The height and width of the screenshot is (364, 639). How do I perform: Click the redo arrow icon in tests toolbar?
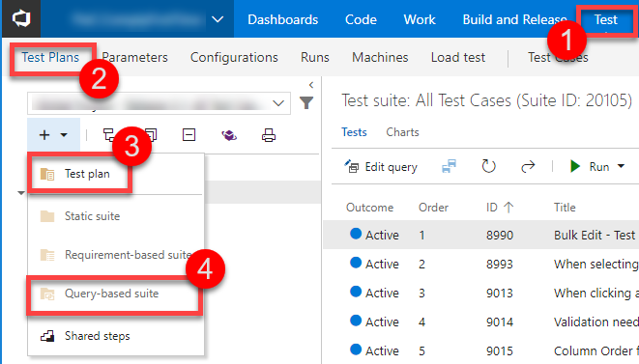click(528, 166)
